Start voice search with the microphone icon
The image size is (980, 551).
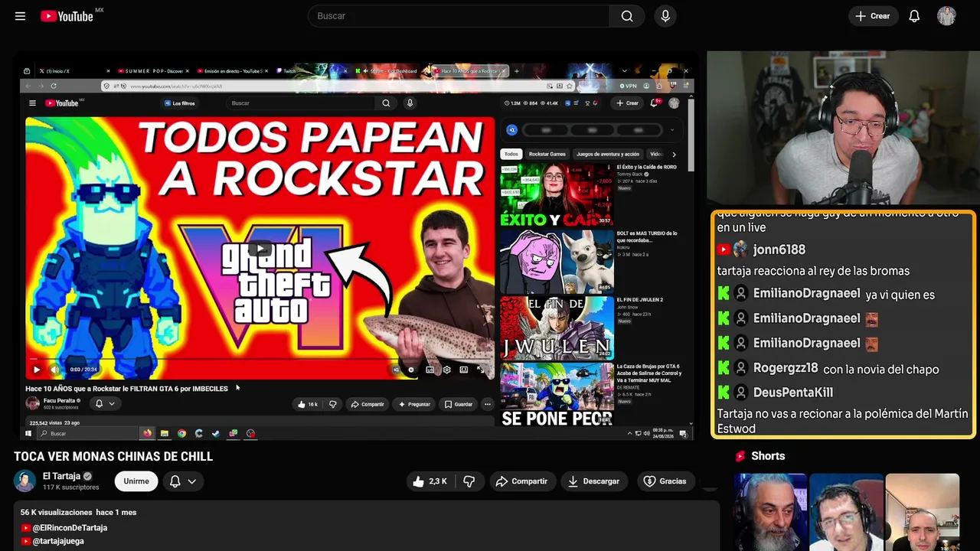click(665, 16)
